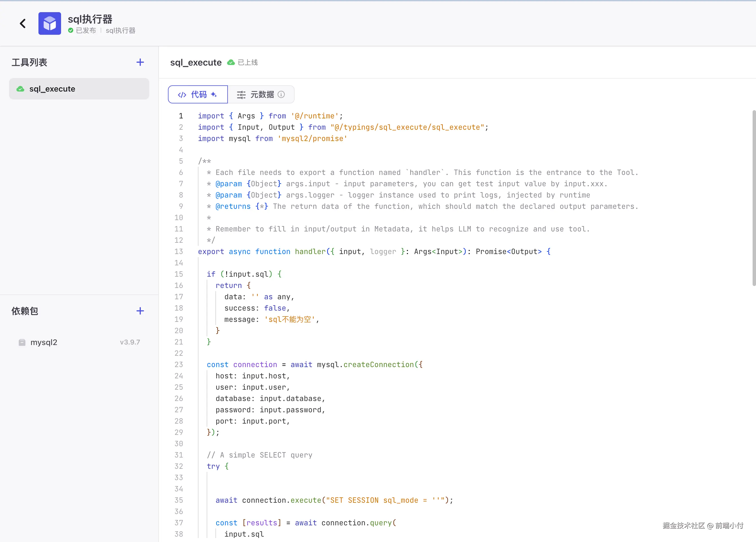This screenshot has width=756, height=542.
Task: Click the metadata info circle icon
Action: click(x=281, y=95)
